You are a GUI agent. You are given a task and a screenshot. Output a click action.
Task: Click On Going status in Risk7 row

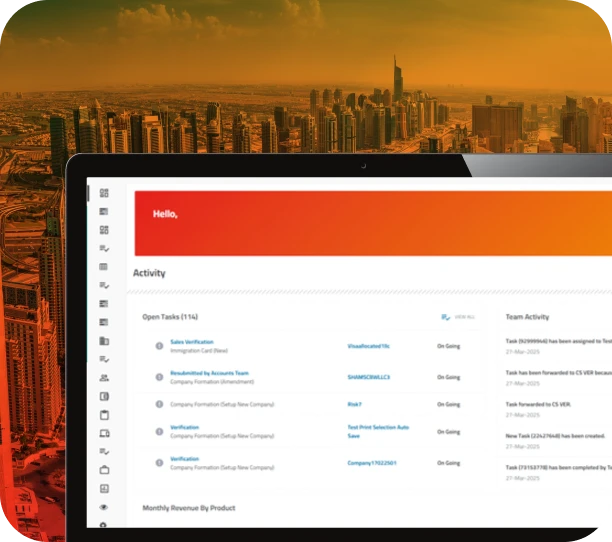click(448, 405)
